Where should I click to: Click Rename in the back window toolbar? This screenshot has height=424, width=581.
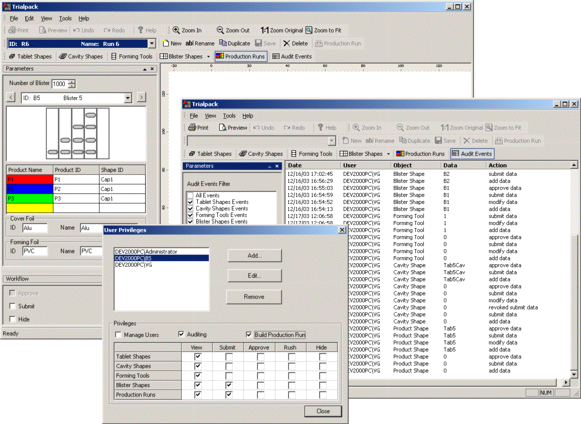click(x=200, y=43)
